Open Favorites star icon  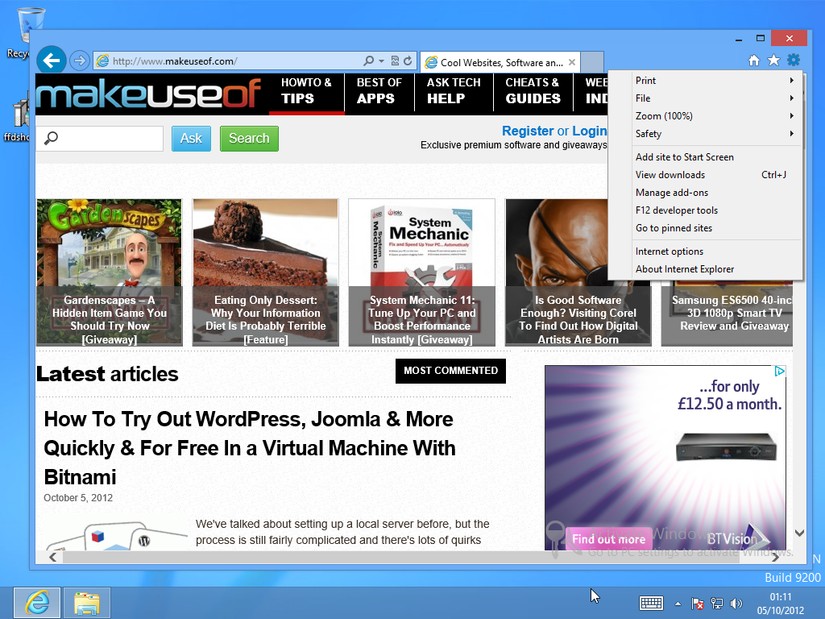pos(773,60)
